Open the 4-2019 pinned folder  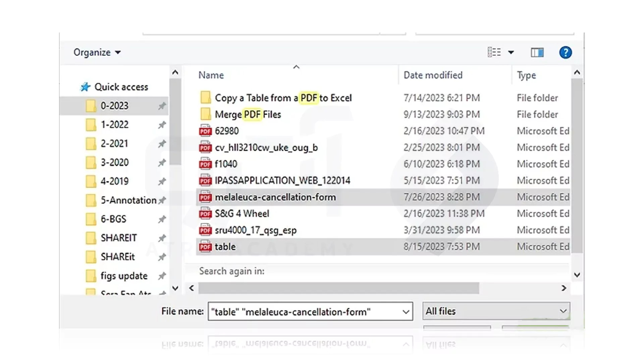[x=114, y=181]
